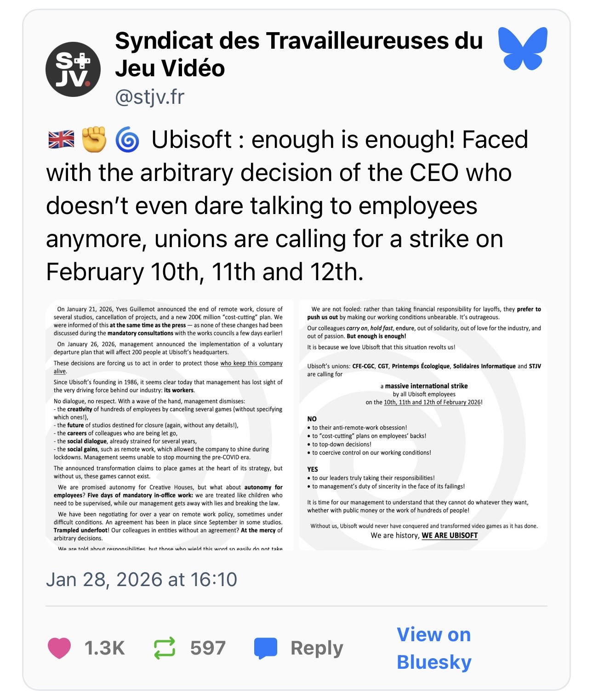
Task: Click the underlined WE ARE UBISOFT text
Action: pyautogui.click(x=450, y=536)
